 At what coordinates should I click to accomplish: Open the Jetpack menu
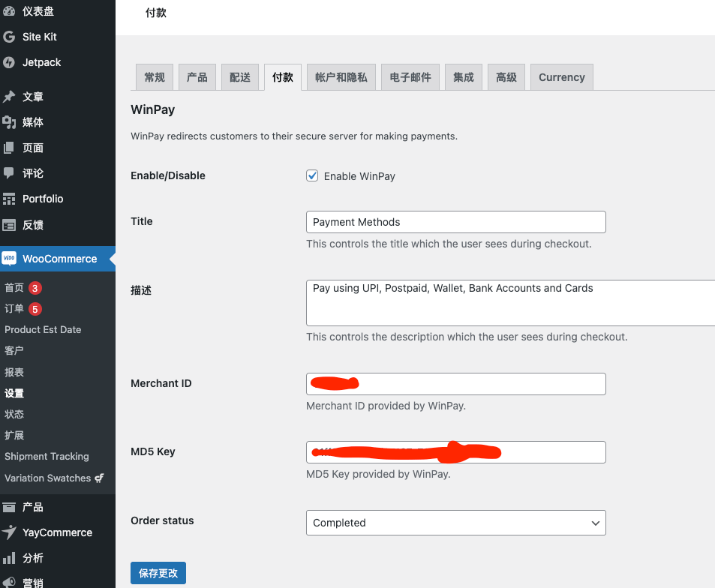[x=58, y=62]
